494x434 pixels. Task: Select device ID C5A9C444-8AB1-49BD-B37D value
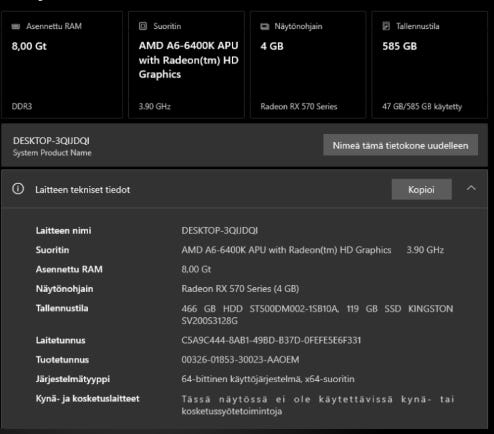click(271, 340)
